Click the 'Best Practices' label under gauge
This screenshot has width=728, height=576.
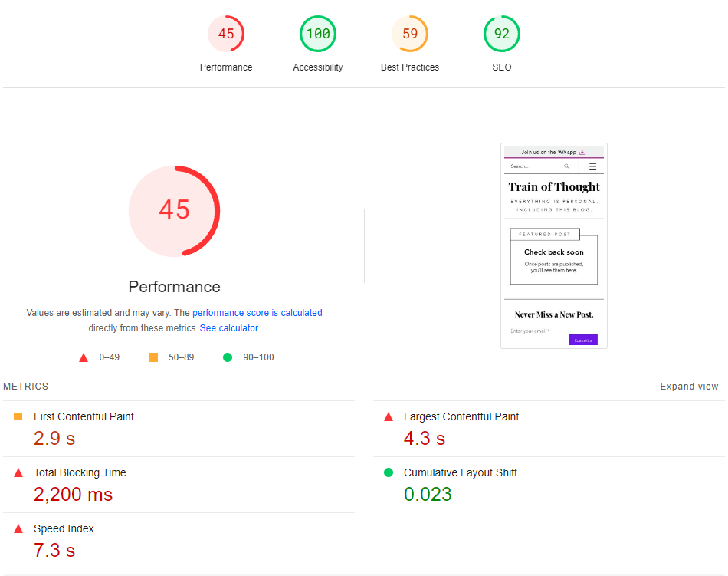coord(410,67)
